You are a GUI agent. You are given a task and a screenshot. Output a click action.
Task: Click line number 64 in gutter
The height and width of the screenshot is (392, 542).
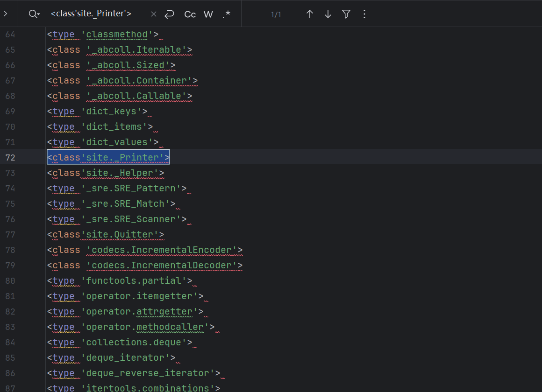pos(10,35)
